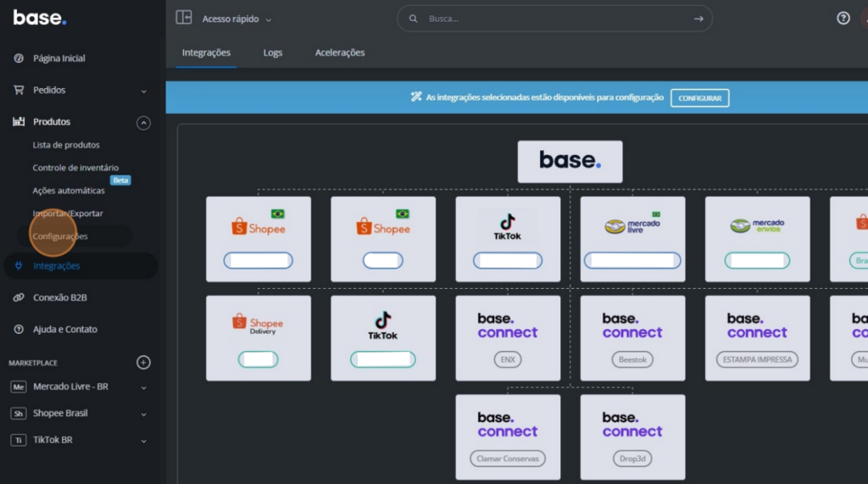Open Importar/Exportar menu item

pos(68,214)
